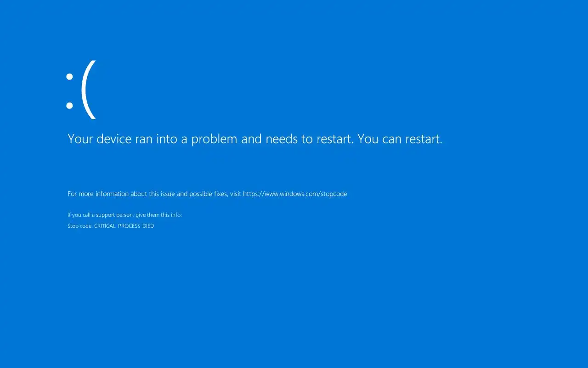This screenshot has width=588, height=368.
Task: Click the 'You can restart.' sentence
Action: (x=400, y=139)
